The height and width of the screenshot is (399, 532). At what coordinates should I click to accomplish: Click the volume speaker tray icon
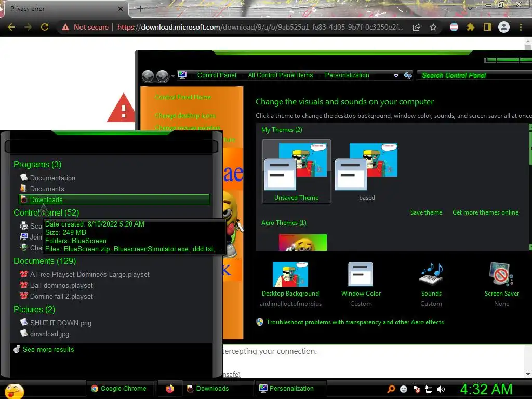click(441, 389)
